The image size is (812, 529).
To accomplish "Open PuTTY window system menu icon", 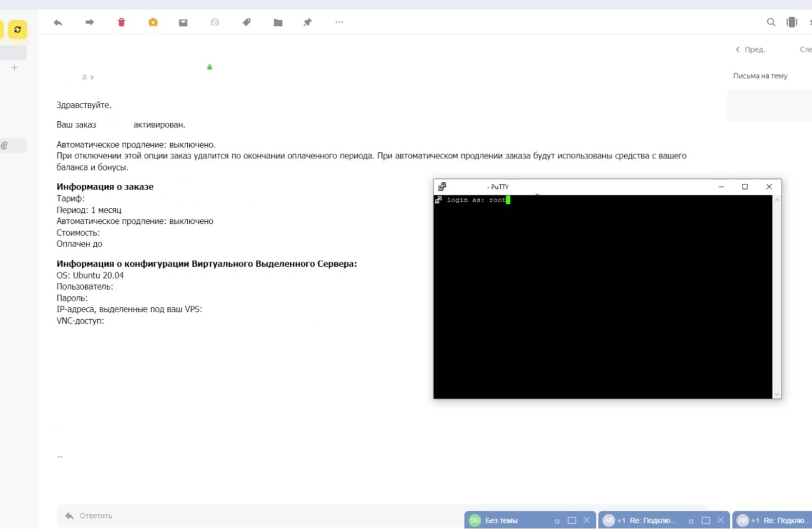I will coord(442,187).
